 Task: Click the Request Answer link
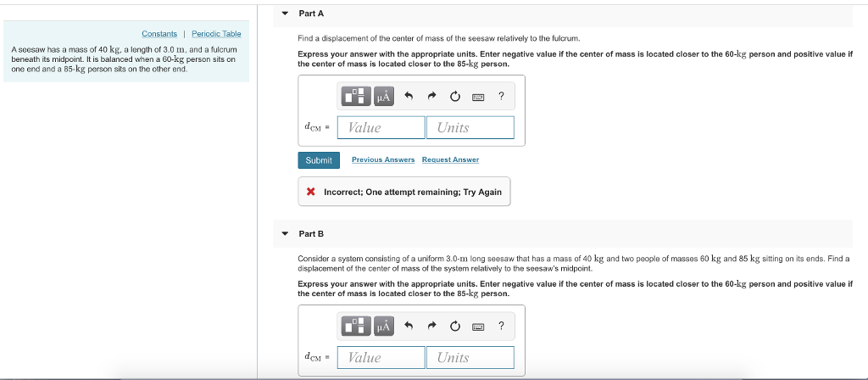[451, 159]
